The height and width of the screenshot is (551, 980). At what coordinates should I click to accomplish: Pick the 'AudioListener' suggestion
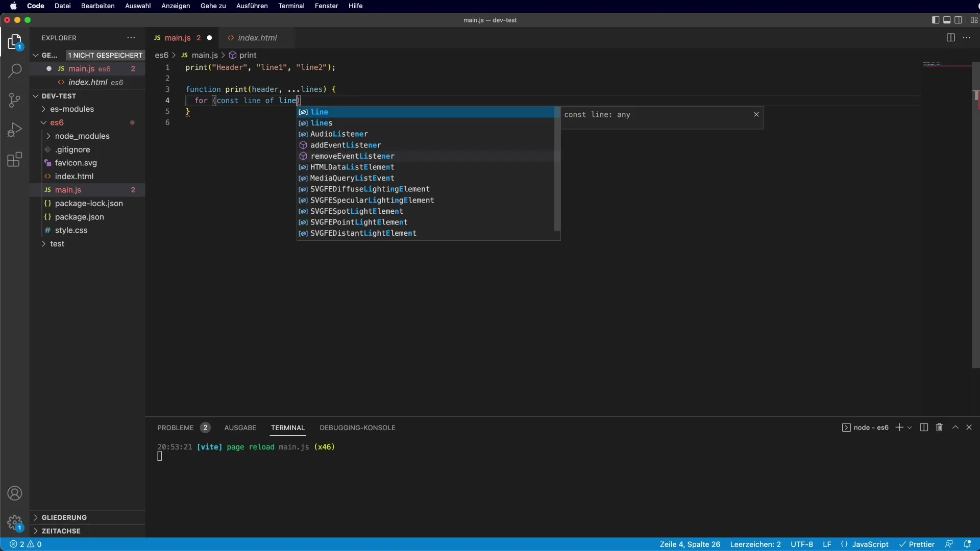click(x=426, y=134)
